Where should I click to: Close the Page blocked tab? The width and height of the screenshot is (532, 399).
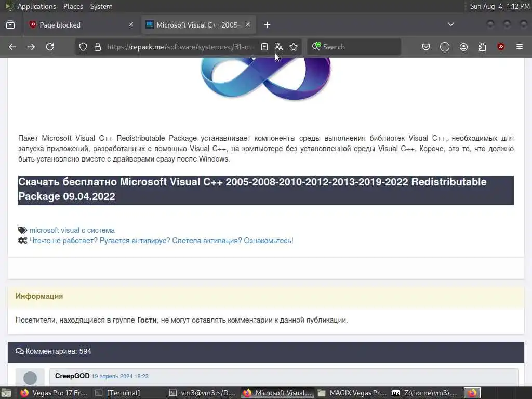click(x=131, y=25)
